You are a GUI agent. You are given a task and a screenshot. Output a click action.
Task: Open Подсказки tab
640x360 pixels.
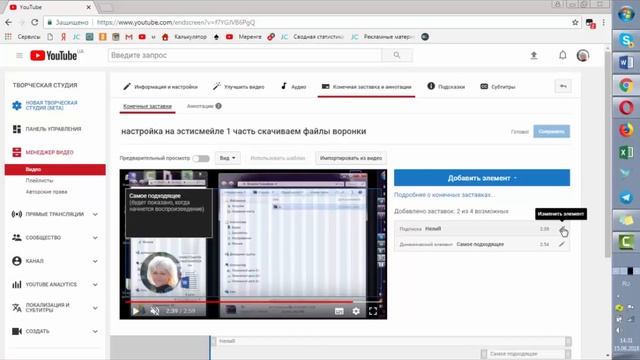446,87
